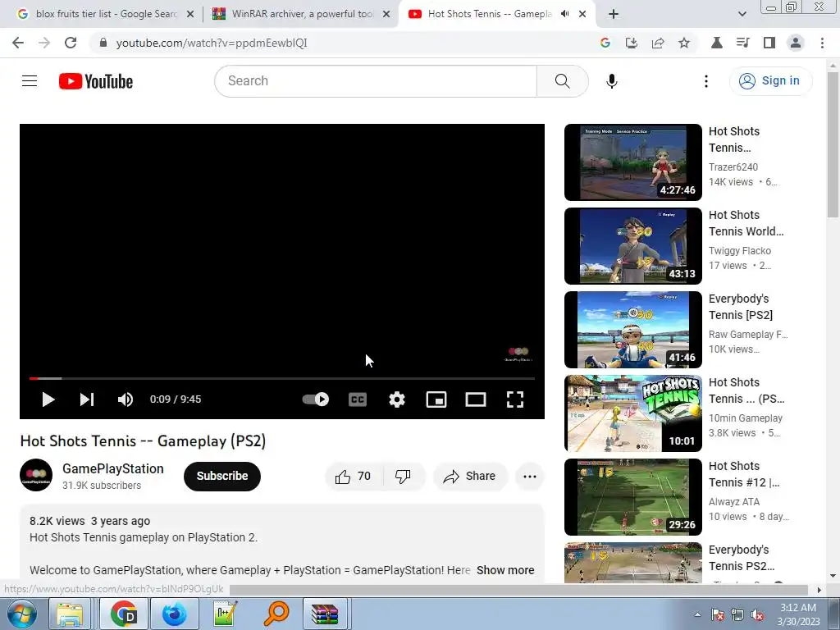Click the search magnifier button
The image size is (840, 630).
[x=562, y=81]
